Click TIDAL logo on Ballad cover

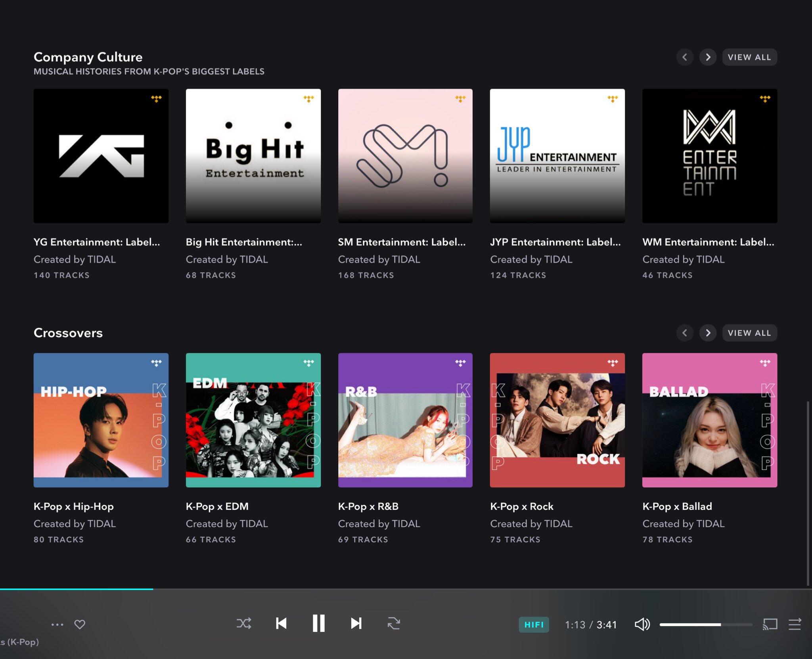[x=765, y=363]
